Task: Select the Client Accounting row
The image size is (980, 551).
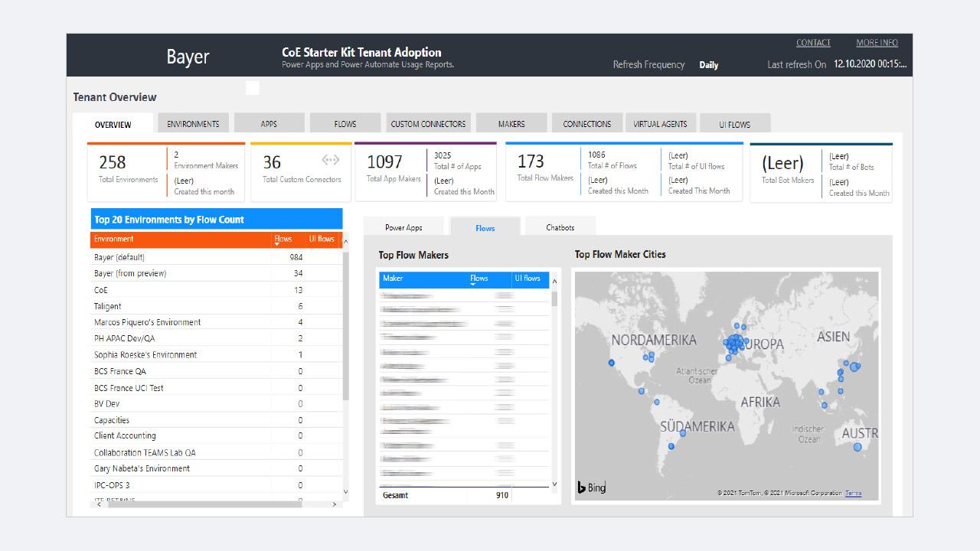Action: [x=215, y=435]
